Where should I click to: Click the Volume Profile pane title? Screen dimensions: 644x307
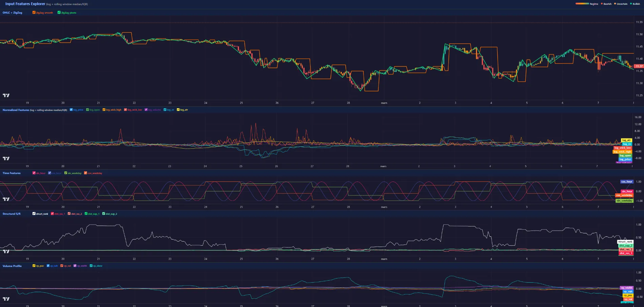click(12, 266)
